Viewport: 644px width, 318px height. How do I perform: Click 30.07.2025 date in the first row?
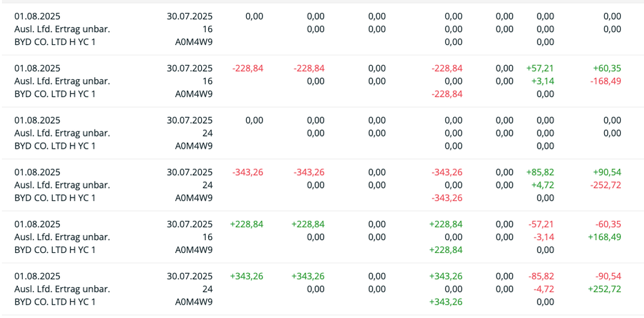pyautogui.click(x=190, y=16)
